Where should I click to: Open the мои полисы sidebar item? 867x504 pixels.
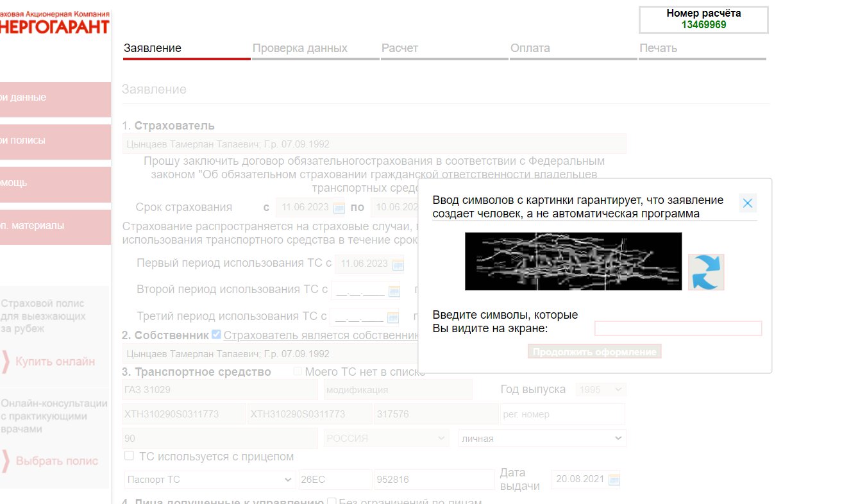point(55,141)
